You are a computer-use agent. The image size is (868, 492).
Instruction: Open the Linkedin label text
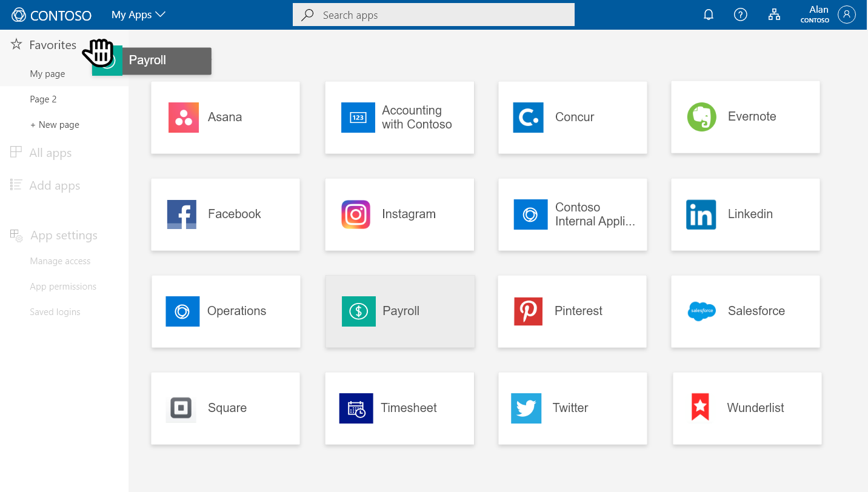(x=750, y=214)
